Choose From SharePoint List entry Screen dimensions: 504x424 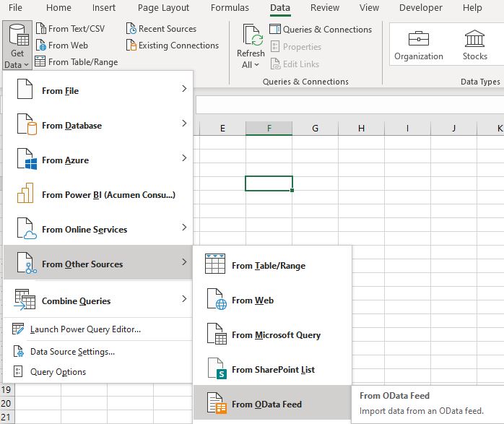272,369
